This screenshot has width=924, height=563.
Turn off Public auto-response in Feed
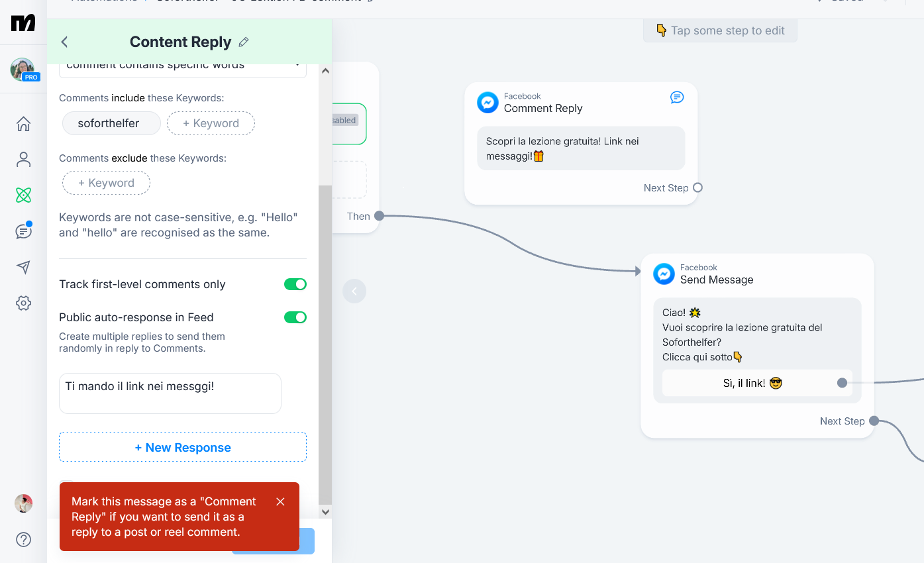point(295,317)
